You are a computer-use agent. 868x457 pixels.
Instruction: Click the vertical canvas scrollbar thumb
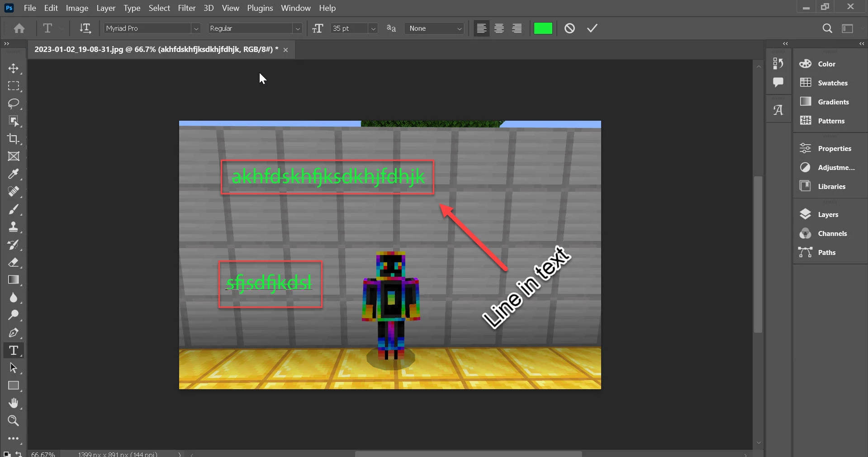tap(759, 254)
